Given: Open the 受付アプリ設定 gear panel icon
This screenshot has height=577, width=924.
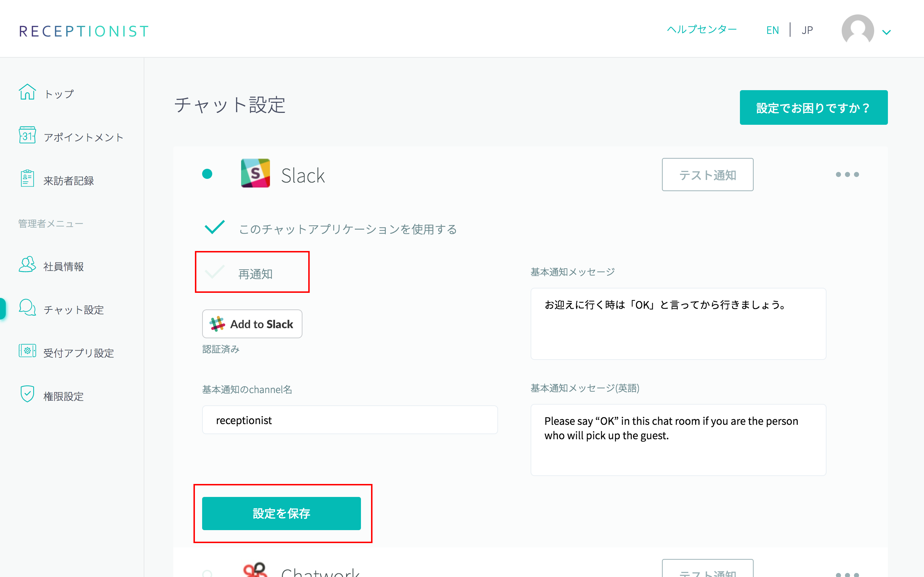Looking at the screenshot, I should point(27,351).
